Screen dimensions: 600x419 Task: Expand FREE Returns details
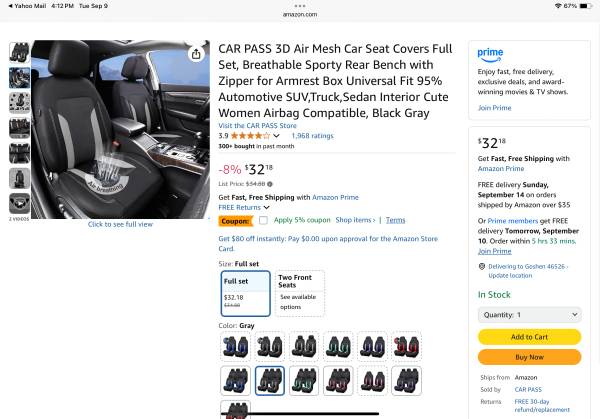coord(244,207)
